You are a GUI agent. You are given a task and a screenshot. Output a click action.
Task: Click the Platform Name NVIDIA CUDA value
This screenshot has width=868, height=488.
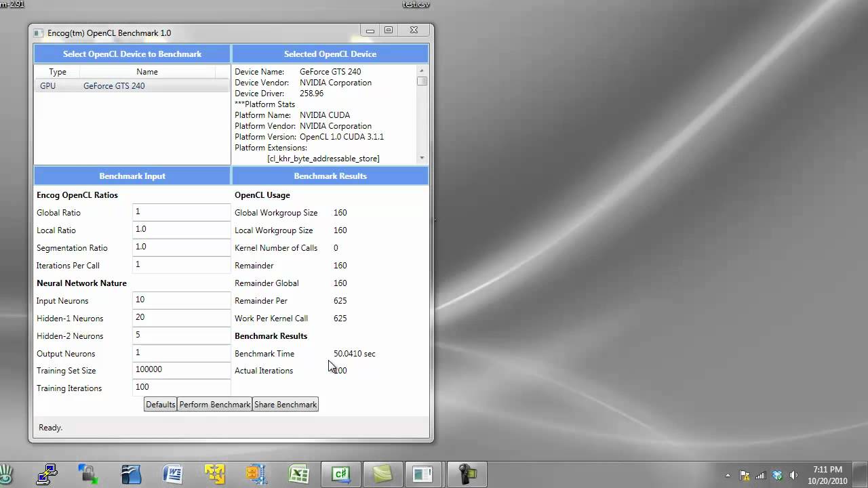325,115
